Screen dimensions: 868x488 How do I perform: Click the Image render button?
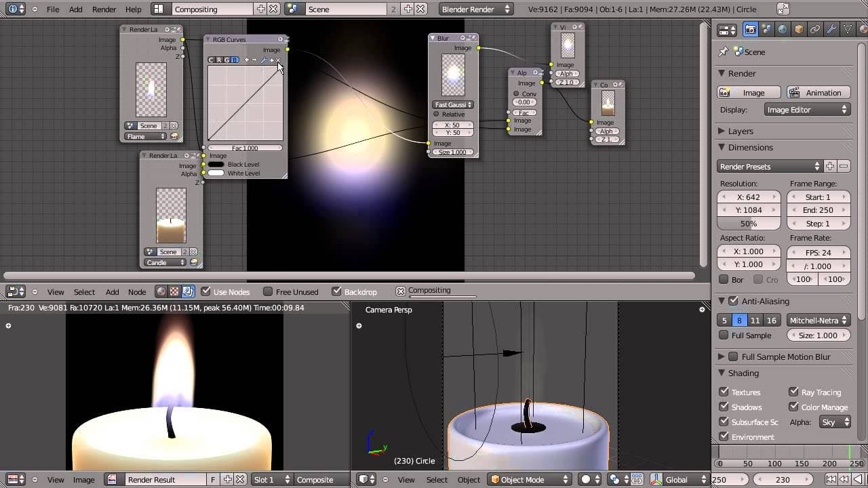[748, 93]
